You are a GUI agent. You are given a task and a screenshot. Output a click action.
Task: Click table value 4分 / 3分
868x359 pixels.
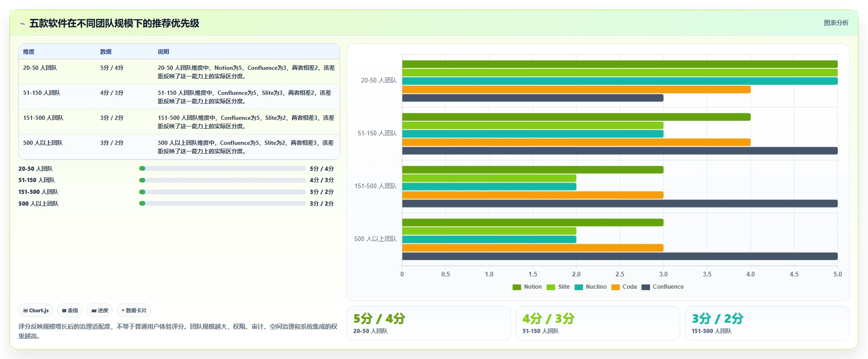(x=112, y=93)
